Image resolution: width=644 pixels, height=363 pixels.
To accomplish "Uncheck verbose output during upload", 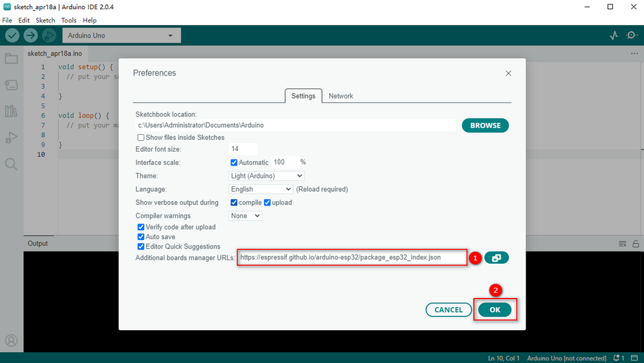I will [267, 202].
